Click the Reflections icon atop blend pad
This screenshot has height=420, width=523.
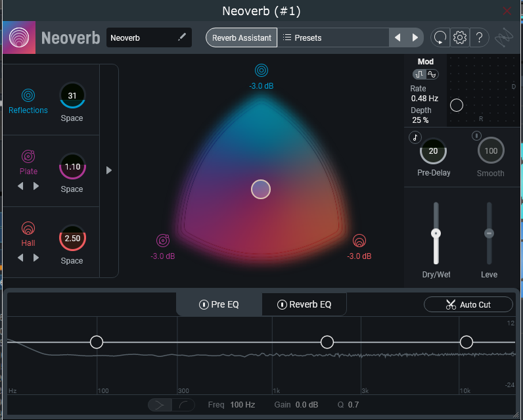click(x=261, y=70)
